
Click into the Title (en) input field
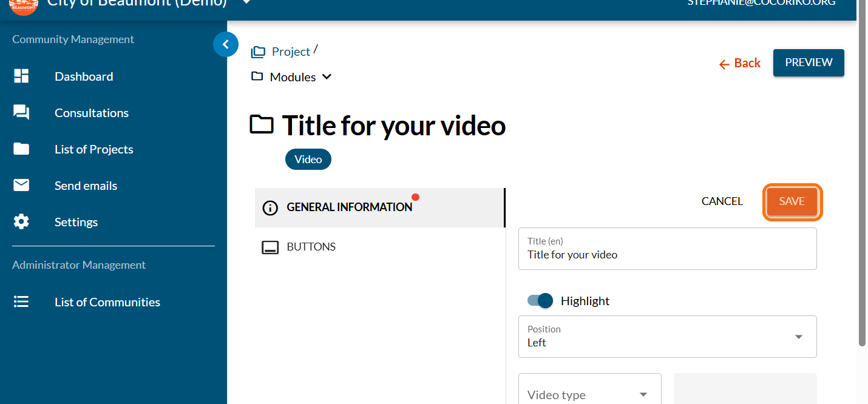tap(667, 255)
